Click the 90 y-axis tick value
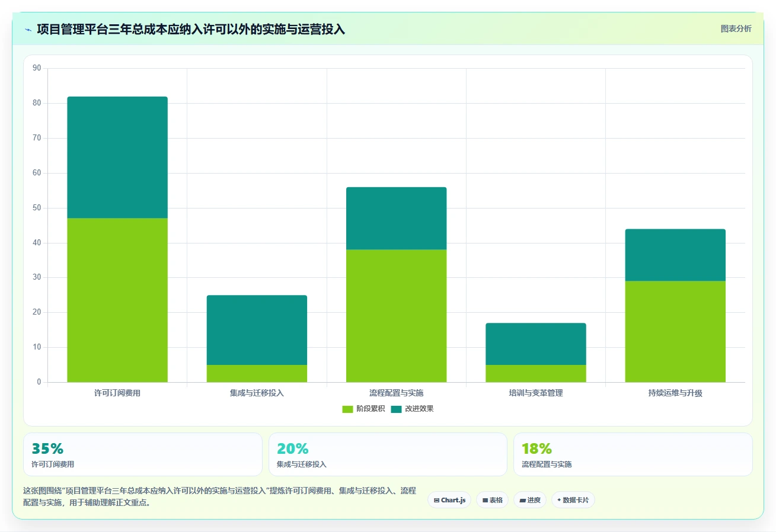This screenshot has height=532, width=776. (x=37, y=68)
